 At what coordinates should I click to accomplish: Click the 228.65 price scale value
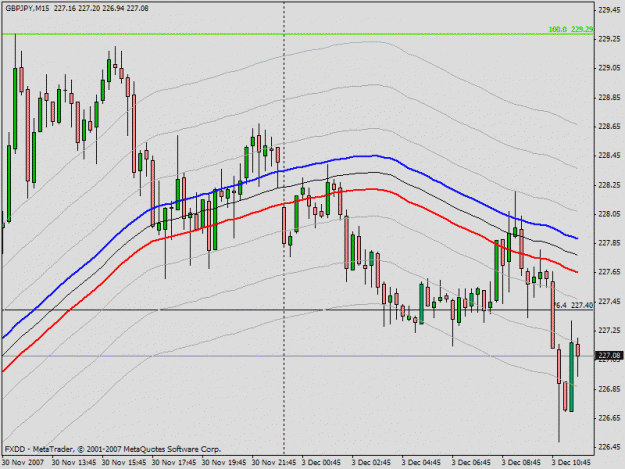tap(609, 126)
